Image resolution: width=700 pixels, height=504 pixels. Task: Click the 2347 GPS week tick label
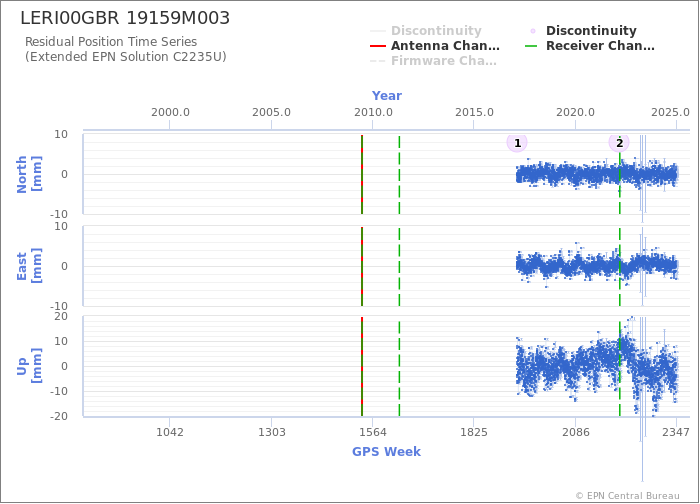pos(676,432)
